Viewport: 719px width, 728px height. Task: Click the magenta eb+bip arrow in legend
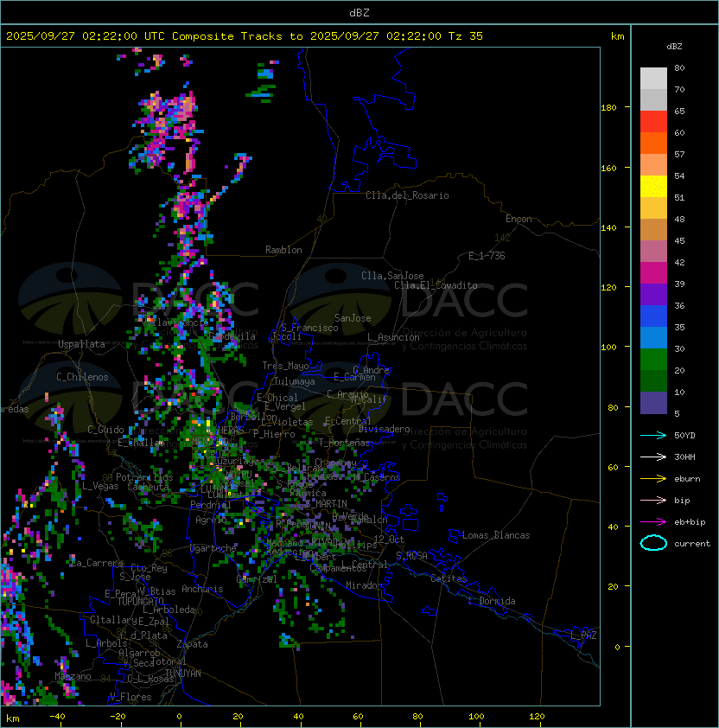[653, 522]
